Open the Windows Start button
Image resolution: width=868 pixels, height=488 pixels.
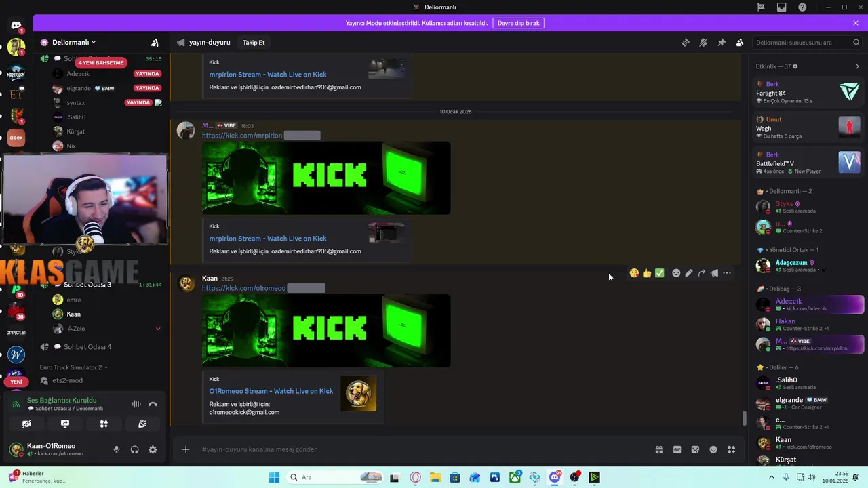pos(274,477)
